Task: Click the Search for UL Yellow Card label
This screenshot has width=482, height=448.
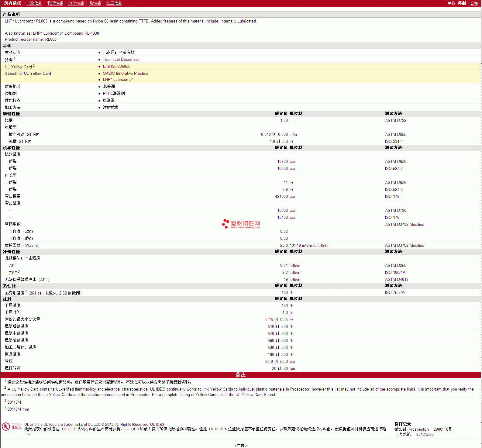Action: (28, 74)
